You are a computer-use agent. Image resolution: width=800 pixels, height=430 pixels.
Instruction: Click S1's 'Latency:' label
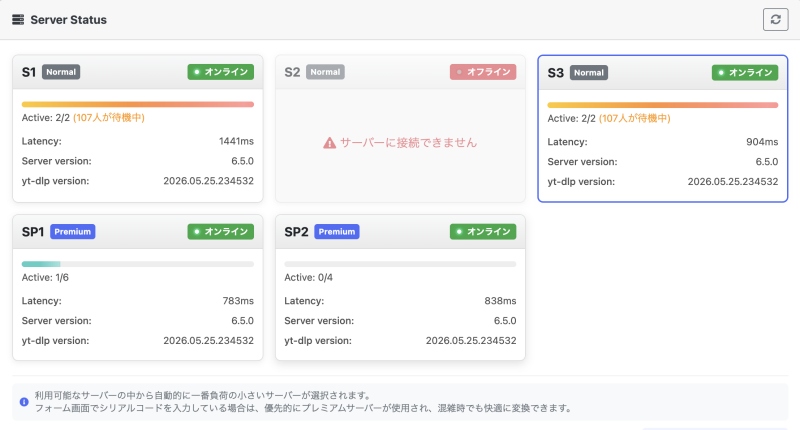[41, 141]
